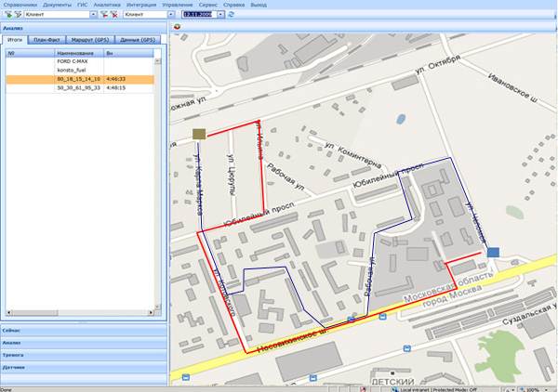The image size is (558, 392).
Task: Click inside the first Клиент combo box text
Action: [57, 15]
